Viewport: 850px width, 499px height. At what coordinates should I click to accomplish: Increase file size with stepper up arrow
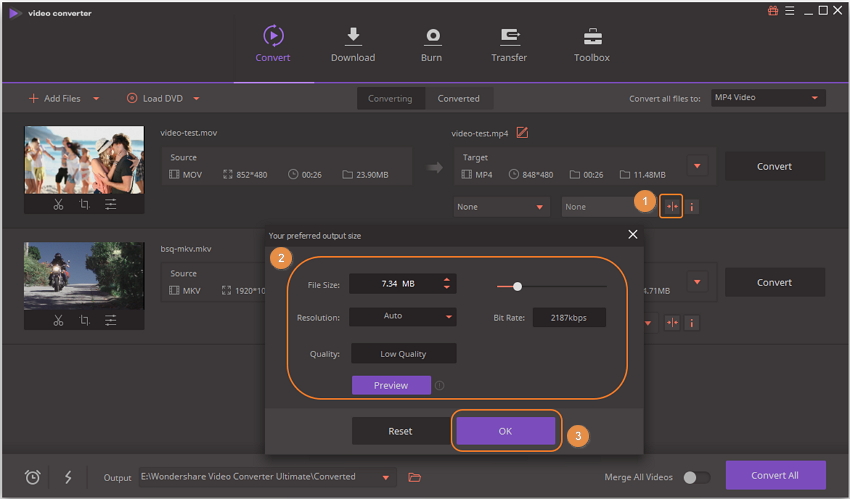click(x=447, y=280)
